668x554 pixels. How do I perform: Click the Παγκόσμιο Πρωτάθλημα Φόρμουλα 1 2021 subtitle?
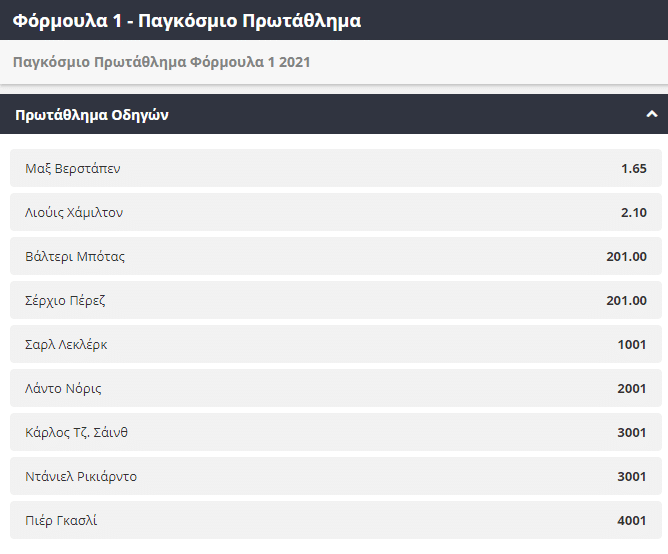[162, 62]
